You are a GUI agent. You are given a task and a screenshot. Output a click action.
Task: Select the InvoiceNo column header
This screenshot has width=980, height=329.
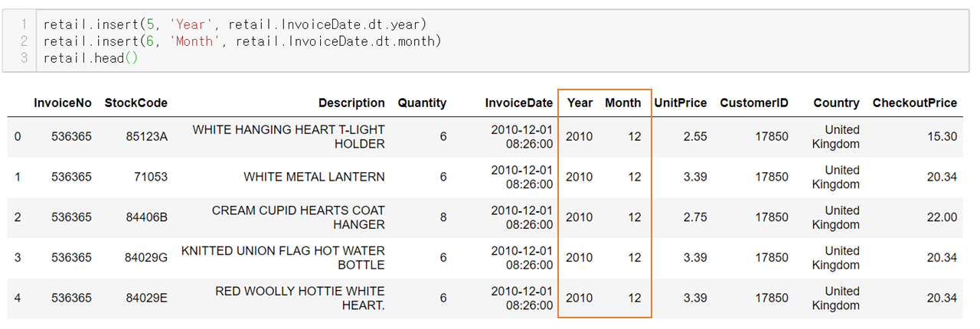click(63, 103)
